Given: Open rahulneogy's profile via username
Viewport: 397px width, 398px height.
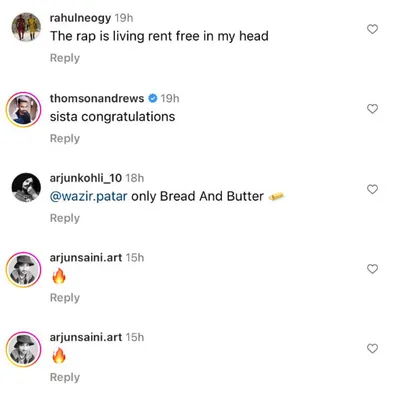Looking at the screenshot, I should (x=80, y=18).
